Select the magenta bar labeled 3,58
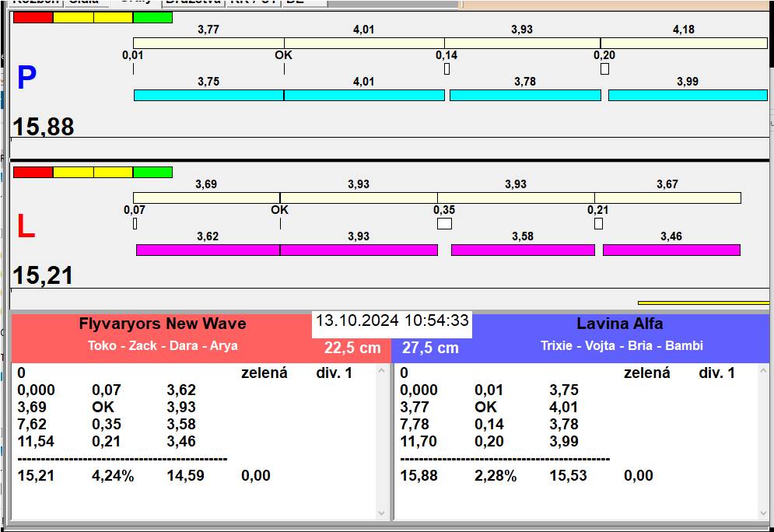This screenshot has width=774, height=532. tap(523, 250)
